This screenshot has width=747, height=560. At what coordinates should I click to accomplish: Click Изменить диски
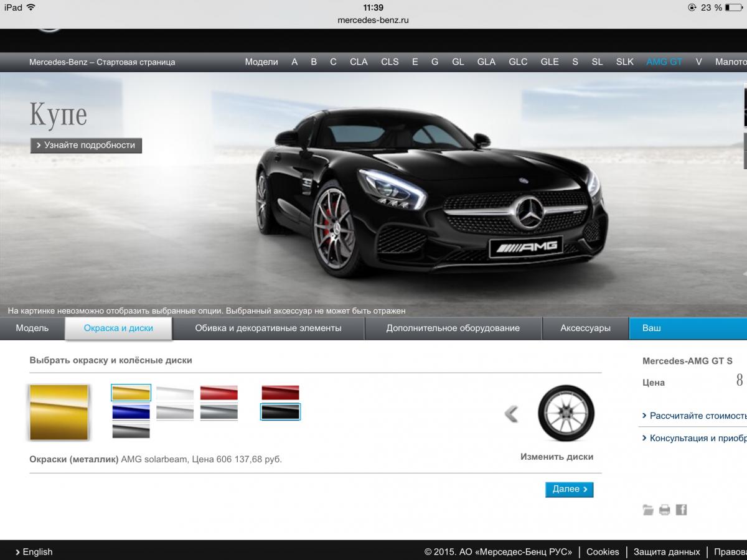[557, 457]
